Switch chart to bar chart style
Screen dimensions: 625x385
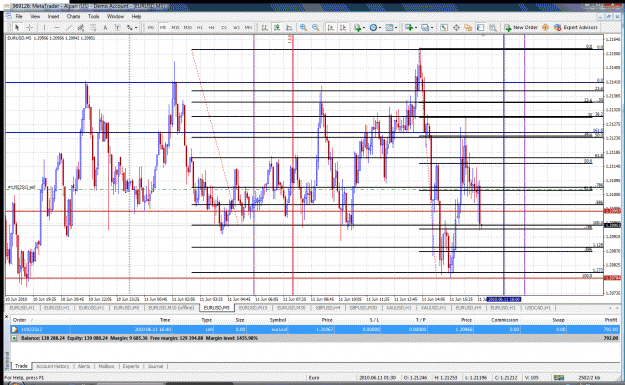click(x=264, y=28)
